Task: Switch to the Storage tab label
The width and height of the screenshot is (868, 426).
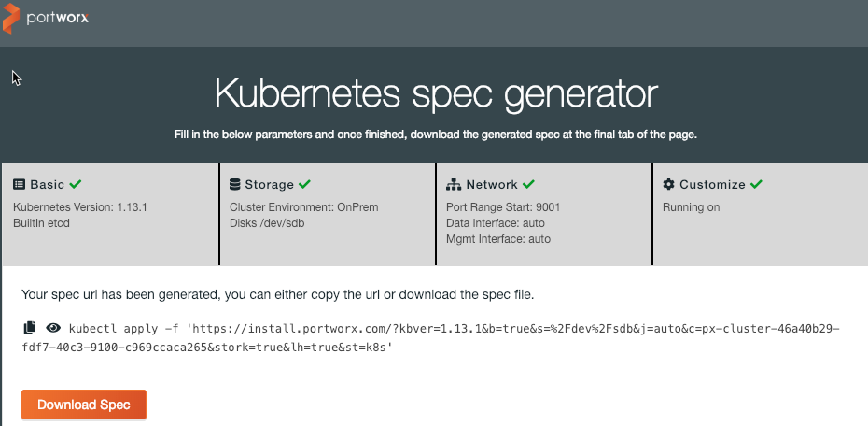Action: click(269, 185)
